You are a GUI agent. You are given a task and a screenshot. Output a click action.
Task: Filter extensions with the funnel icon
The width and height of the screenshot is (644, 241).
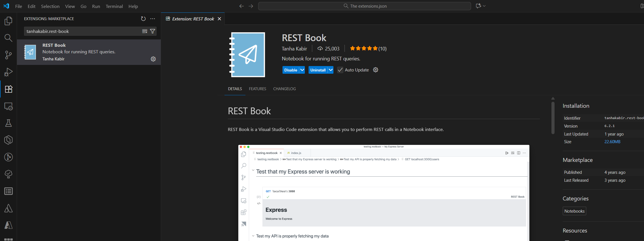[x=153, y=31]
